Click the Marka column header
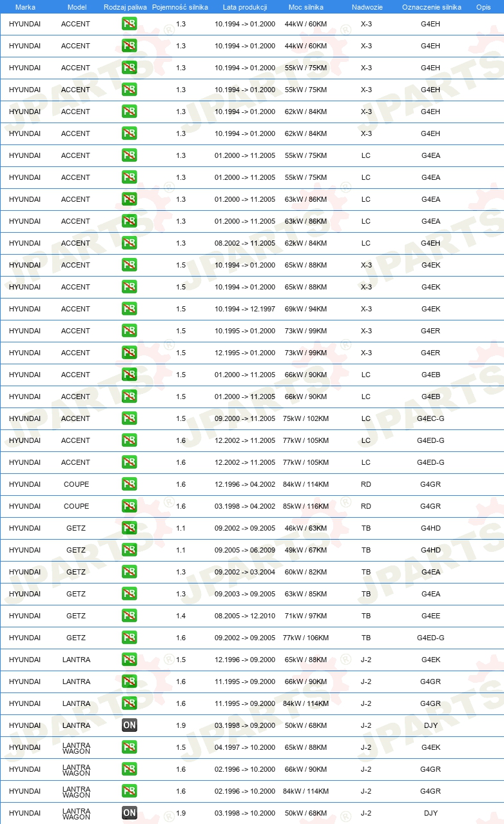The width and height of the screenshot is (504, 824). [25, 7]
